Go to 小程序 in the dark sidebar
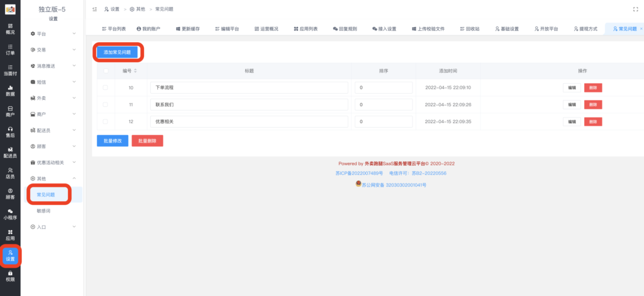The height and width of the screenshot is (296, 644). click(10, 214)
